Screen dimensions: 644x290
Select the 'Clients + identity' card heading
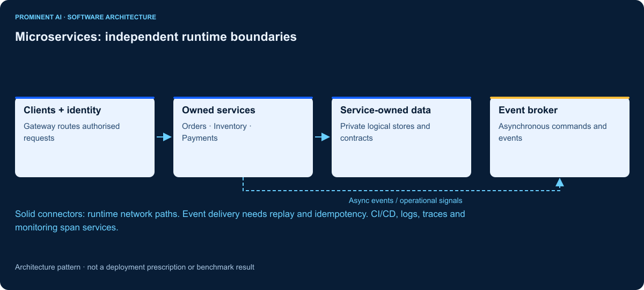[62, 110]
